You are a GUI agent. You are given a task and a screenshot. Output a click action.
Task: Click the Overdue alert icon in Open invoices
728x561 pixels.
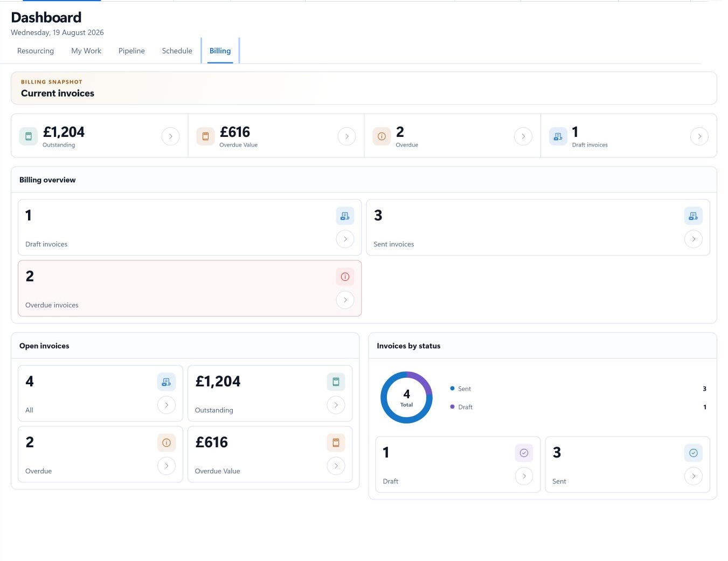(167, 442)
